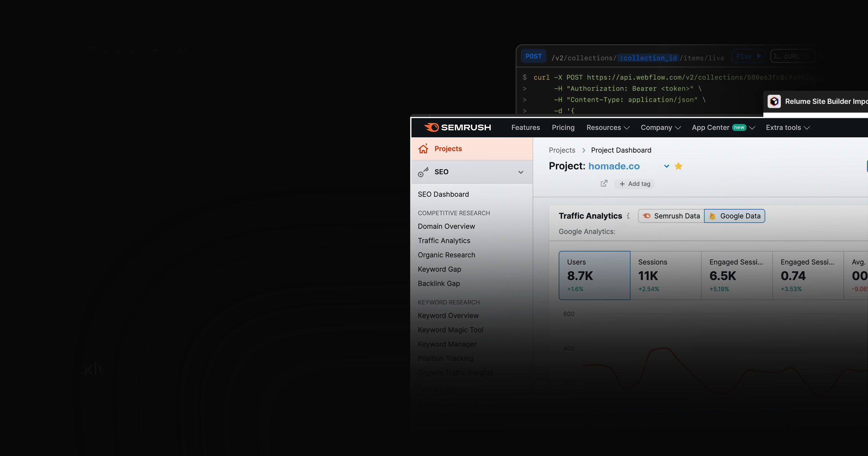Image resolution: width=868 pixels, height=456 pixels.
Task: Toggle the favorite star next to homade.co
Action: (678, 166)
